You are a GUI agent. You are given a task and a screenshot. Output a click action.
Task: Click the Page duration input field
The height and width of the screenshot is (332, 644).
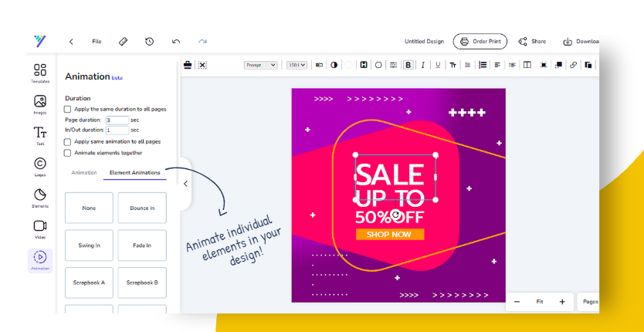[117, 120]
